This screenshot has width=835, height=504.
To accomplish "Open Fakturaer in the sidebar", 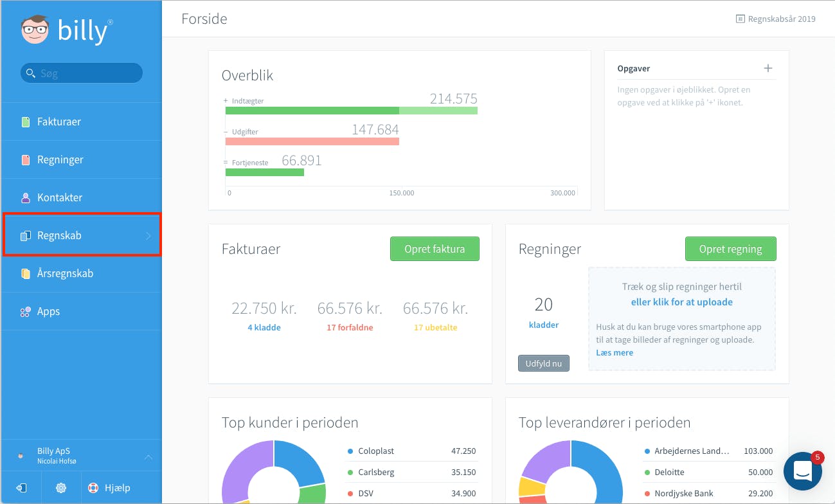I will pyautogui.click(x=81, y=122).
